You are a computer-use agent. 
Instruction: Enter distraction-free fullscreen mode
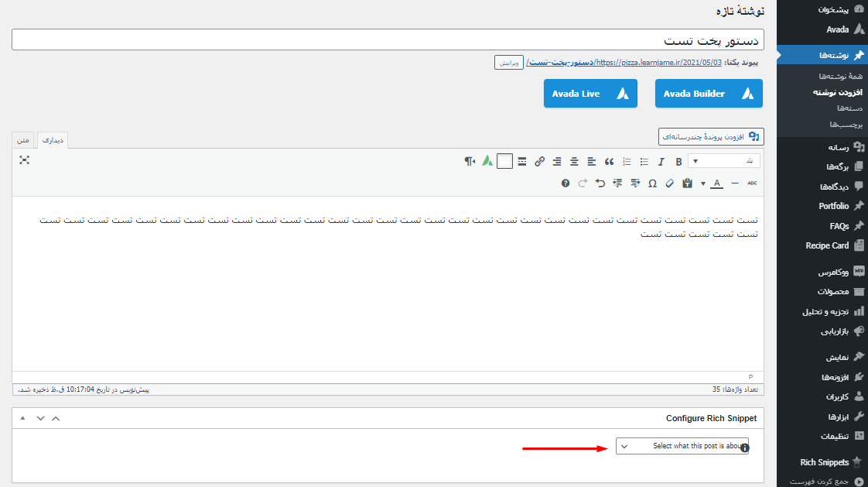click(24, 160)
